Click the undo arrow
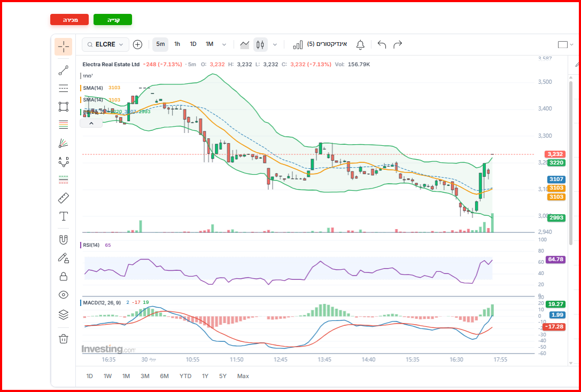This screenshot has height=392, width=581. [x=382, y=44]
